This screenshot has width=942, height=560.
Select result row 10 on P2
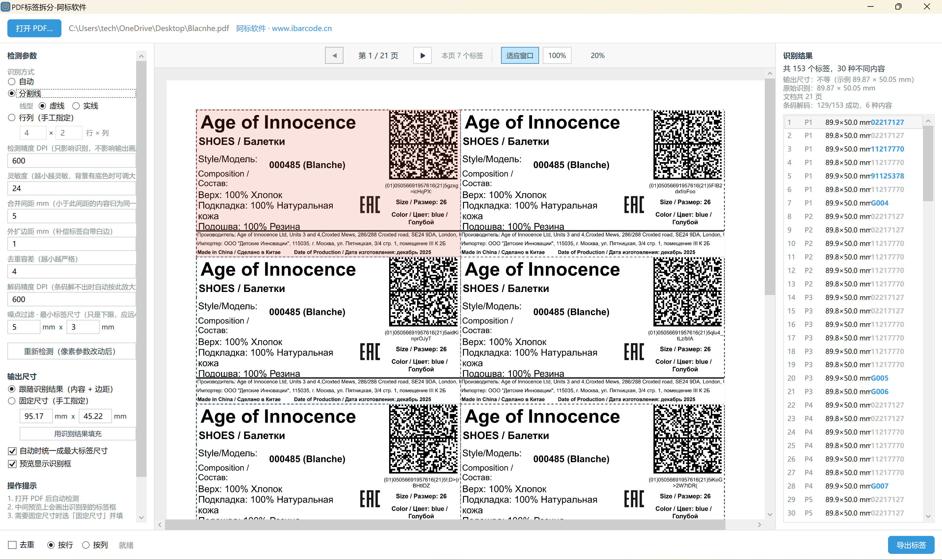853,244
